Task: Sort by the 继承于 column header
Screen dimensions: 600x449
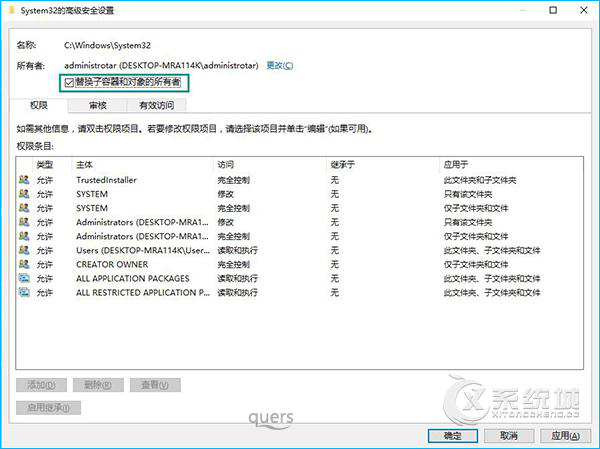Action: (342, 165)
